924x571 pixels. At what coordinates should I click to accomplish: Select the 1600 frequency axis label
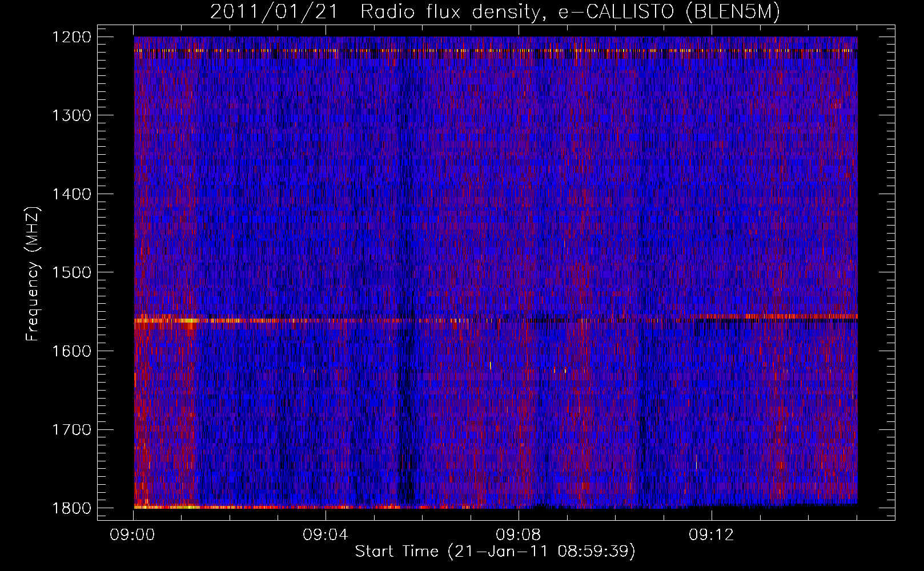click(71, 352)
